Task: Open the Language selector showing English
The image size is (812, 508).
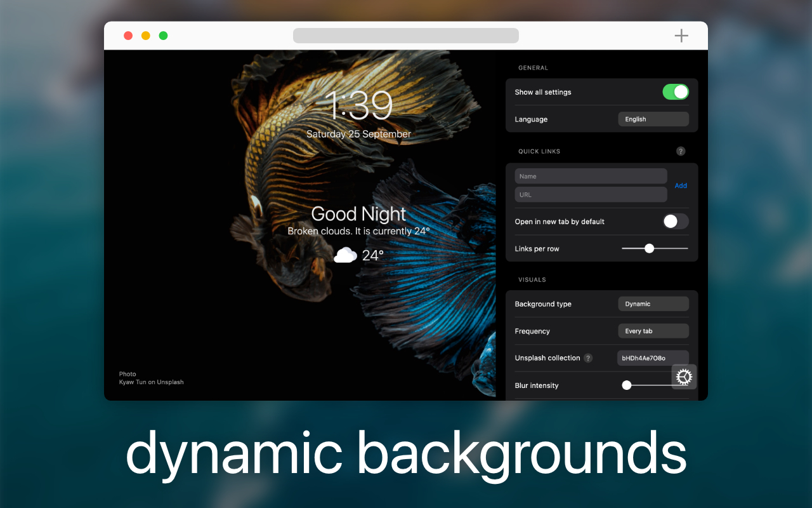Action: [653, 119]
